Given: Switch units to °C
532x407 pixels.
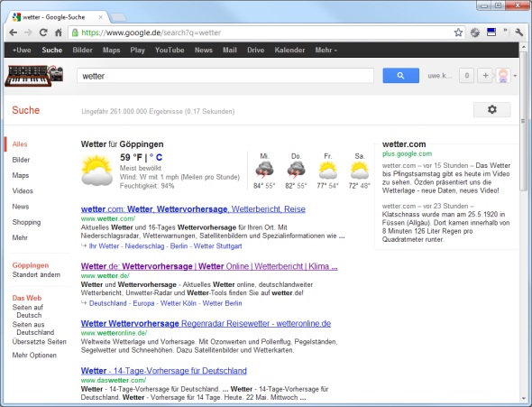Looking at the screenshot, I should [x=156, y=158].
